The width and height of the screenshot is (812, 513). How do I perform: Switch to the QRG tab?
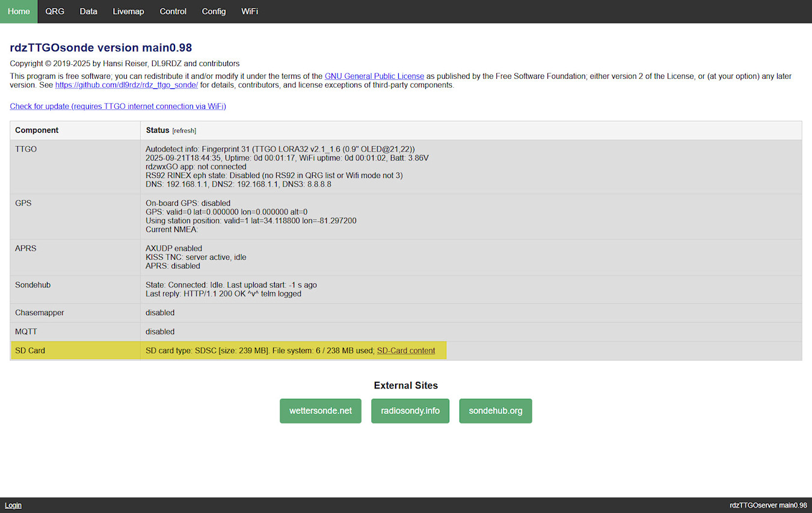pyautogui.click(x=55, y=11)
